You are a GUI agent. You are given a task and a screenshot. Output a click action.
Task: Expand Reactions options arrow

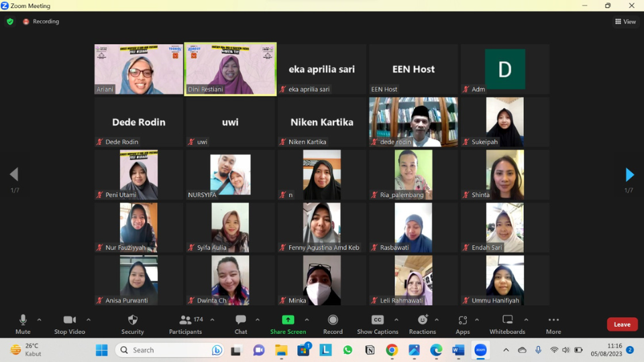(x=437, y=320)
